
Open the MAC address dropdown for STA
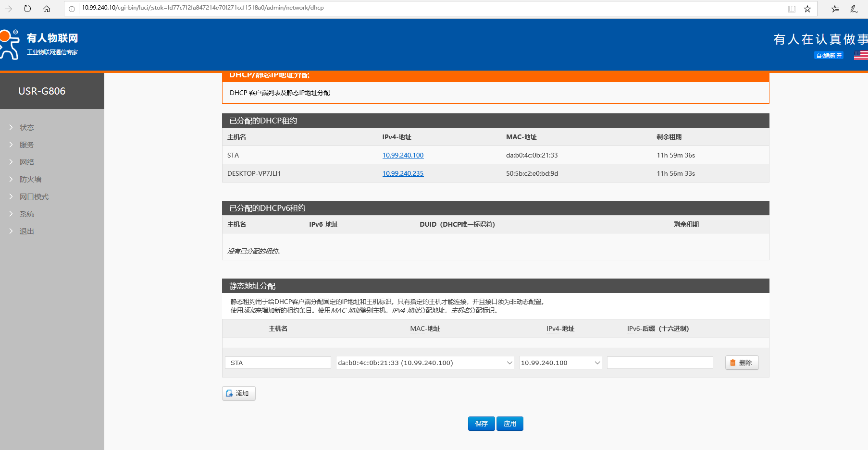coord(425,363)
